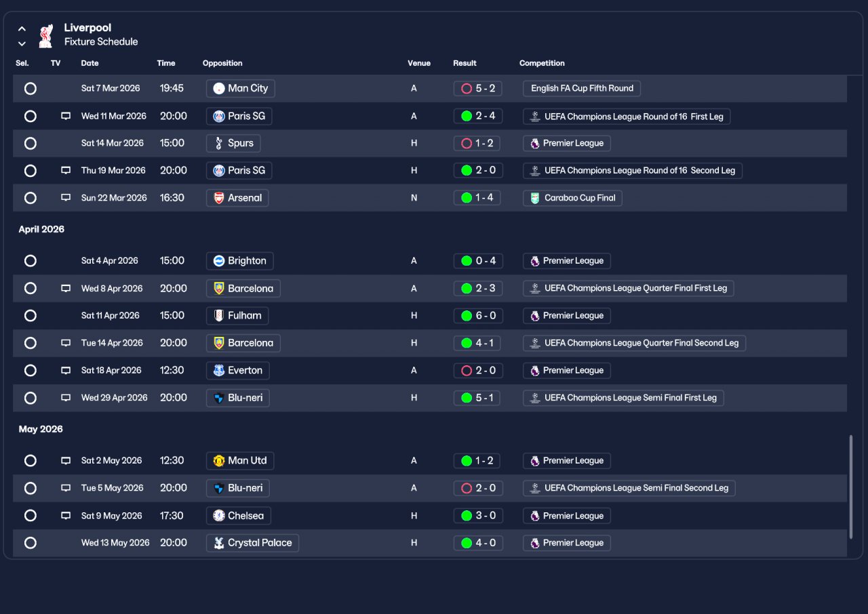Sort by the Result column header

[x=465, y=63]
